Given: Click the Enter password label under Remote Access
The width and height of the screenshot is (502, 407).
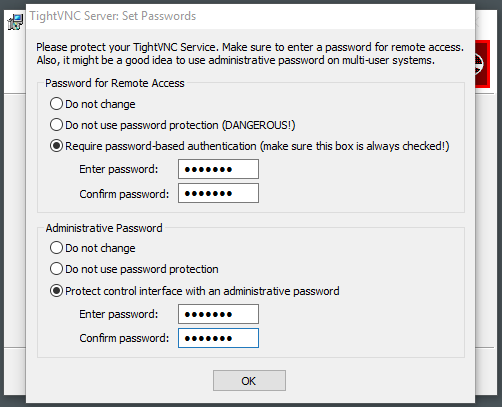Looking at the screenshot, I should click(118, 169).
